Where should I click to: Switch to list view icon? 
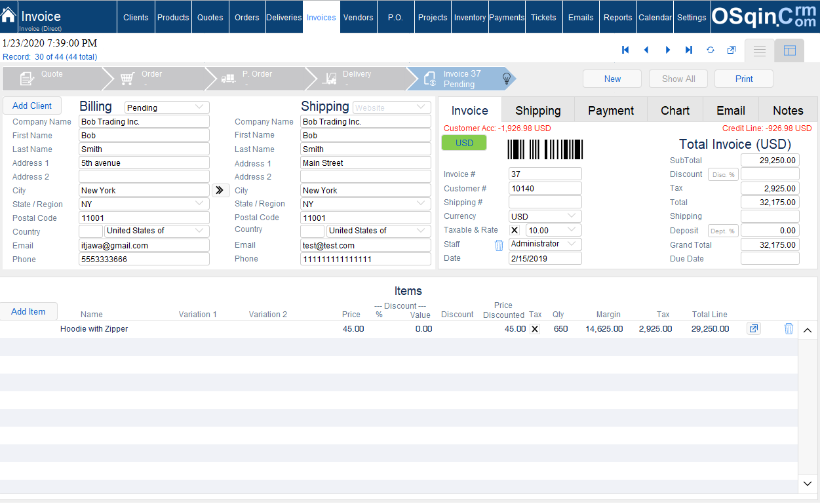point(760,50)
